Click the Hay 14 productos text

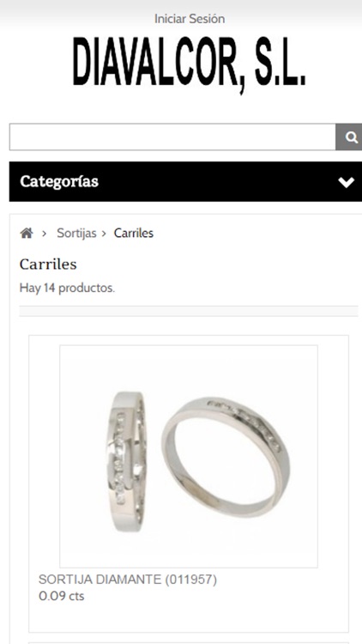(67, 288)
